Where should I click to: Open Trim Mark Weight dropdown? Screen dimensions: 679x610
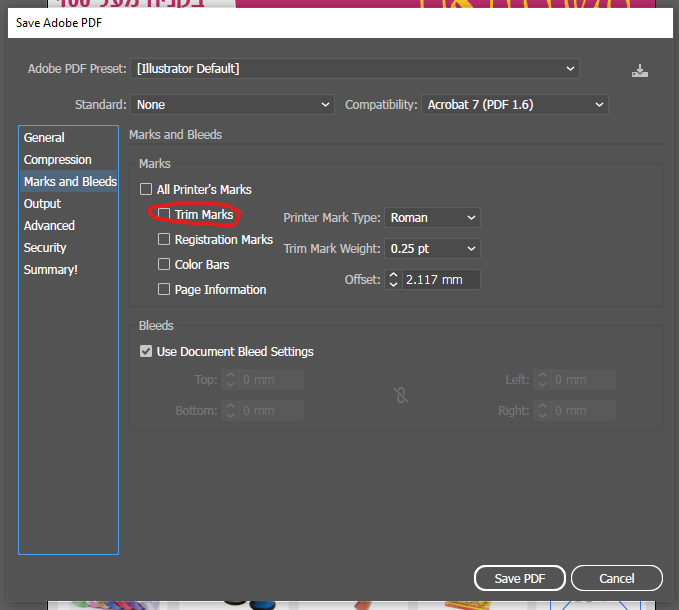tap(432, 249)
